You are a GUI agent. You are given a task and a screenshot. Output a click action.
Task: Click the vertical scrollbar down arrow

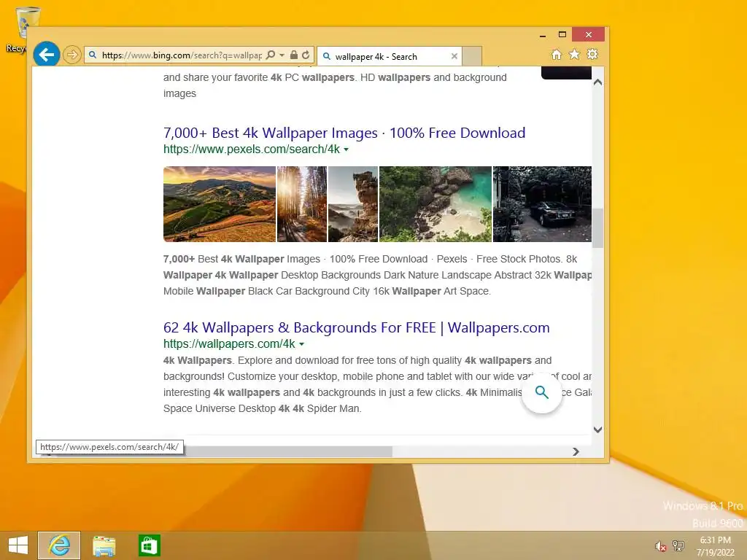pyautogui.click(x=598, y=429)
